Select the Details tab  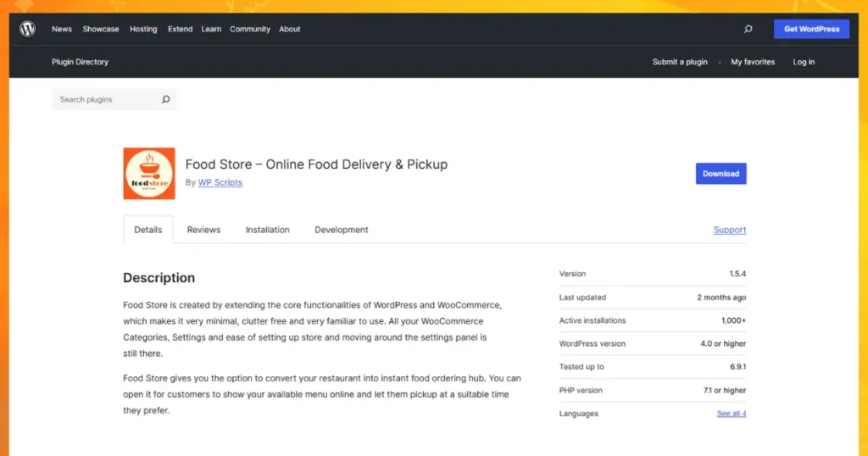147,230
